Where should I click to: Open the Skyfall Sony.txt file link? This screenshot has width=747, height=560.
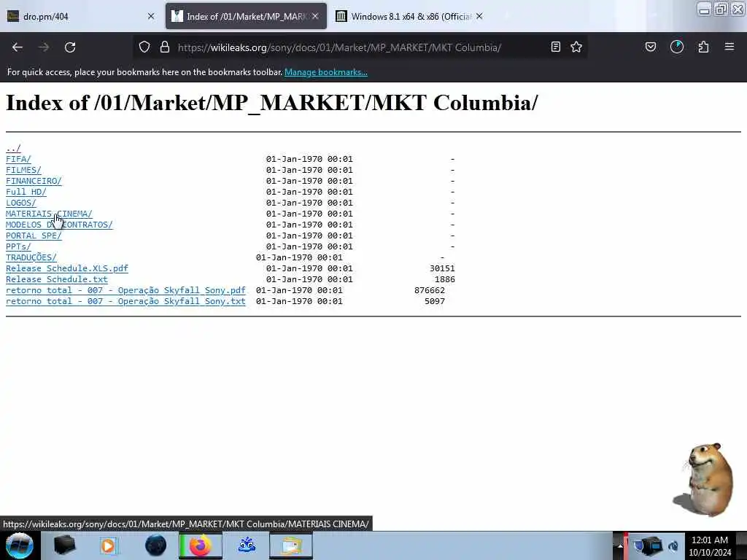(x=125, y=301)
